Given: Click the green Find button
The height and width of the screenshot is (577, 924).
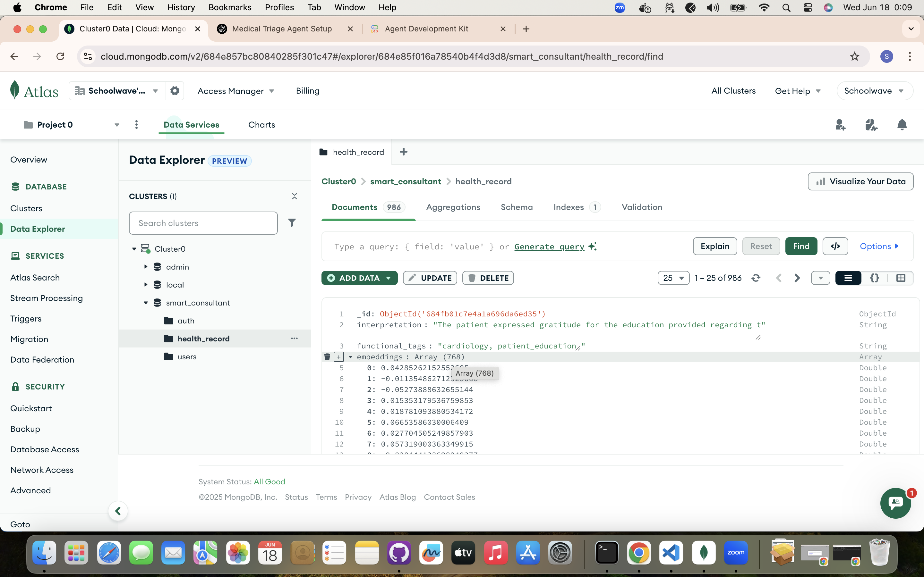Looking at the screenshot, I should [x=801, y=246].
